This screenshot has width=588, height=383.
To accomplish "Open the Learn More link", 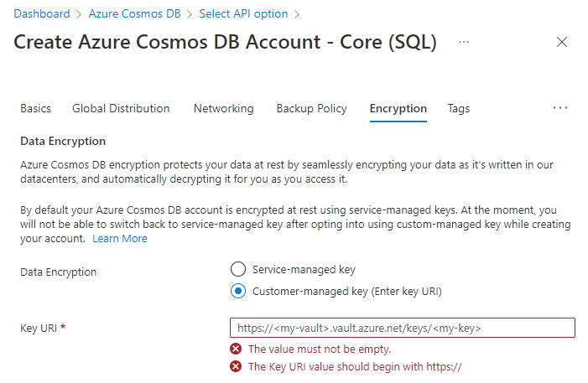I will [119, 239].
